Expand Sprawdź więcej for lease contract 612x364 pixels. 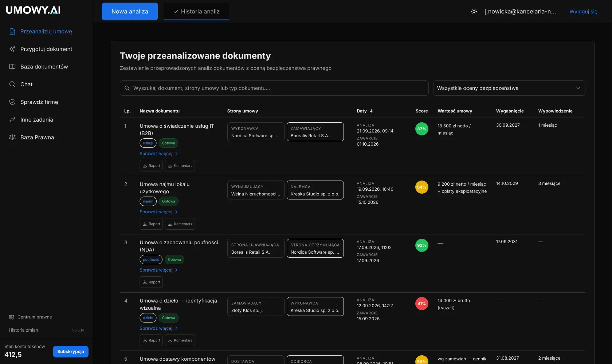(158, 212)
